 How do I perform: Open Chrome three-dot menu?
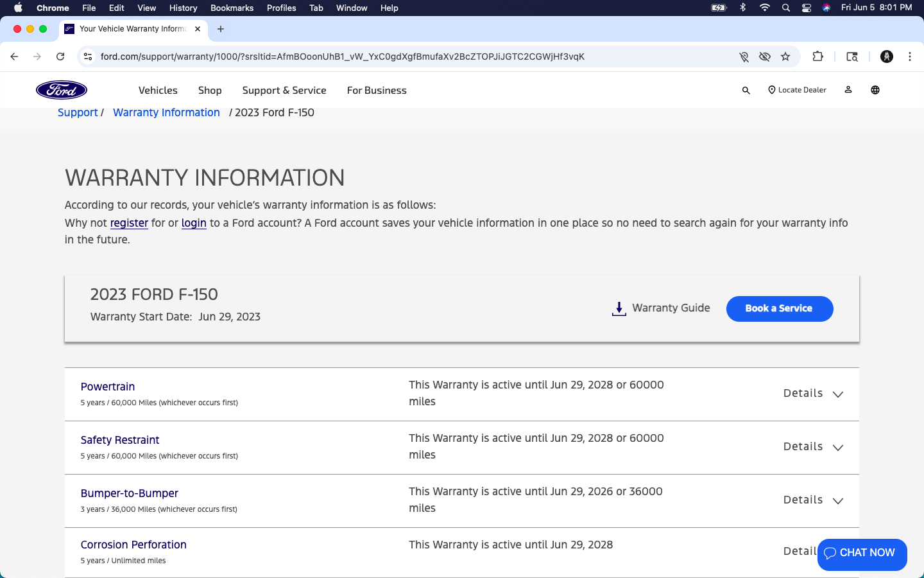tap(910, 57)
